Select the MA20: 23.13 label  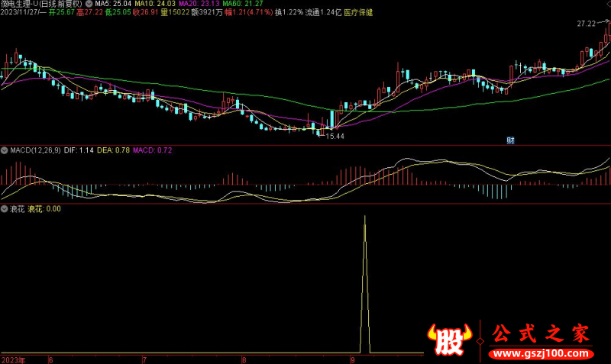tap(199, 4)
